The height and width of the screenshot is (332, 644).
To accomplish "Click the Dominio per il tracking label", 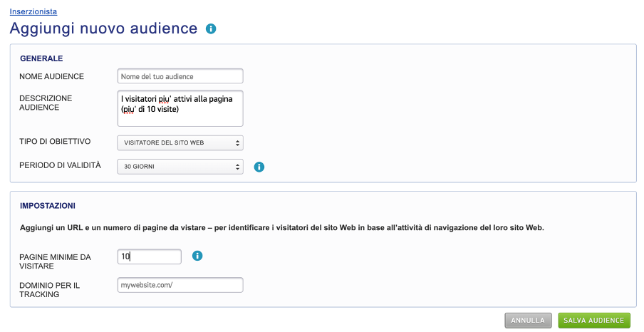I will click(50, 289).
